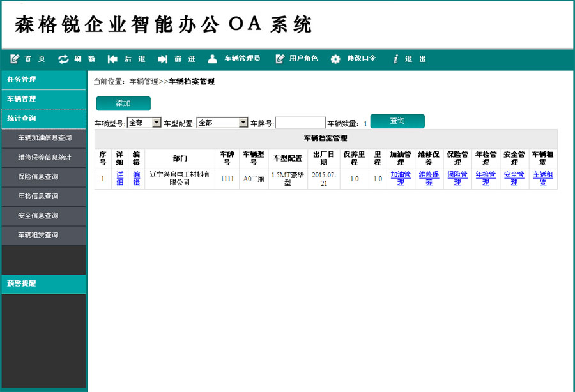Click the refresh (刷新) icon
Viewport: 575px width, 392px height.
63,59
